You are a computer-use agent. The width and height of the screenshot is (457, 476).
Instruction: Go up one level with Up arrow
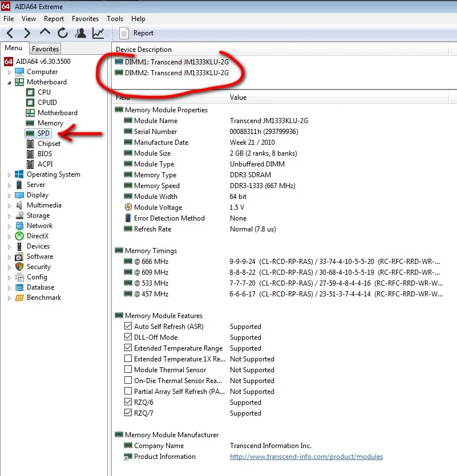45,31
